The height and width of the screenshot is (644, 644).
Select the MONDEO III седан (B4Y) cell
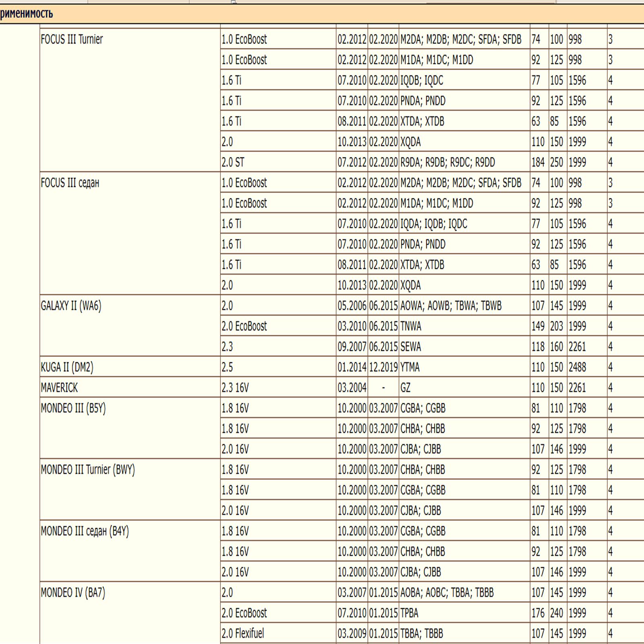(x=85, y=531)
